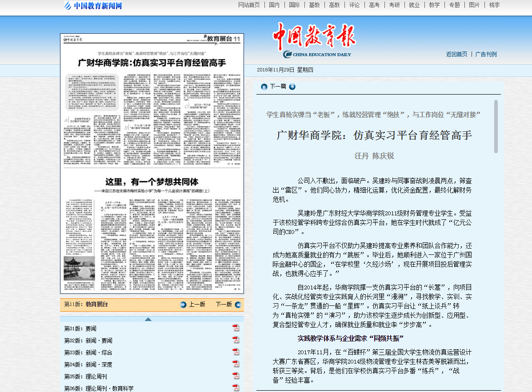Open the 就业 navigation item
The image size is (532, 392).
pos(414,5)
